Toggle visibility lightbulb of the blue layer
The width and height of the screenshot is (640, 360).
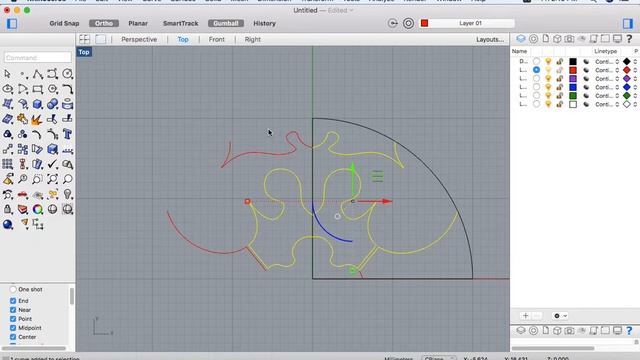click(548, 87)
